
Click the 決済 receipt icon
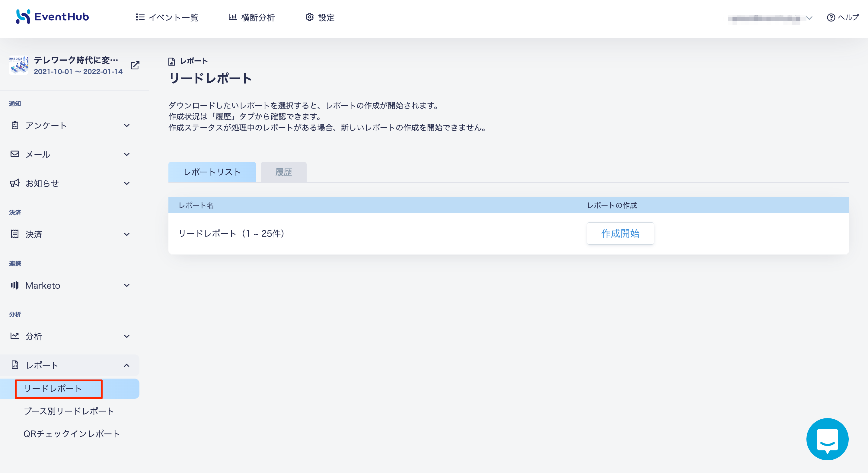[x=15, y=234]
